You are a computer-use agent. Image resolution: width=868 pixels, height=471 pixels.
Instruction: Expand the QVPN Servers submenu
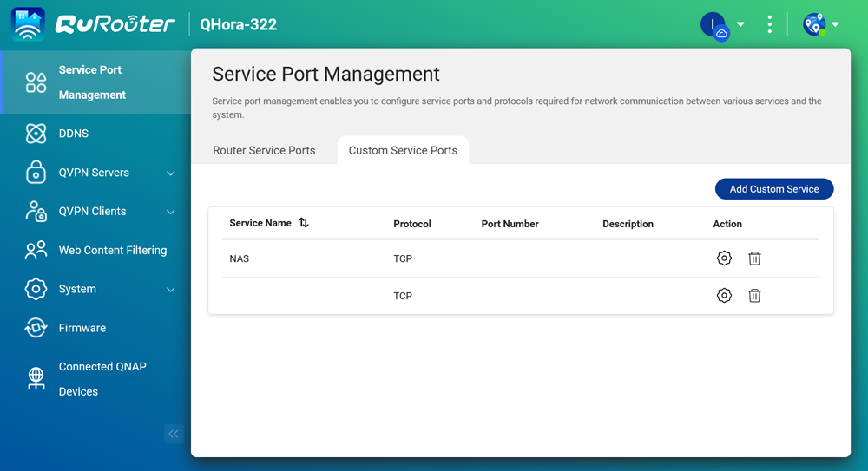coord(171,173)
